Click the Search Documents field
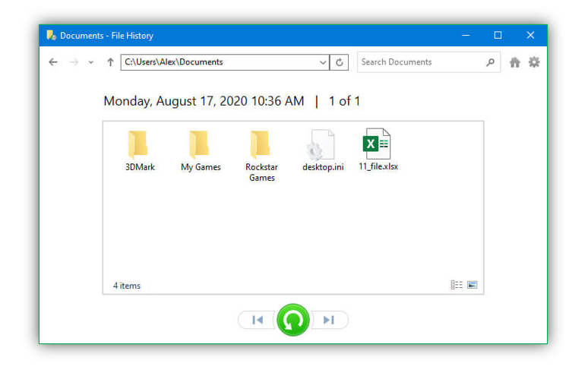Screen dimensions: 588x373 428,62
